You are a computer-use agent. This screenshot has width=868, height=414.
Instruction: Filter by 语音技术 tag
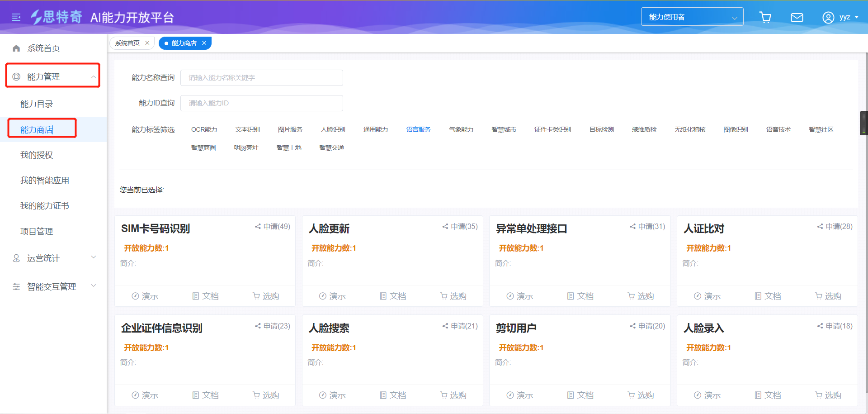pos(778,129)
